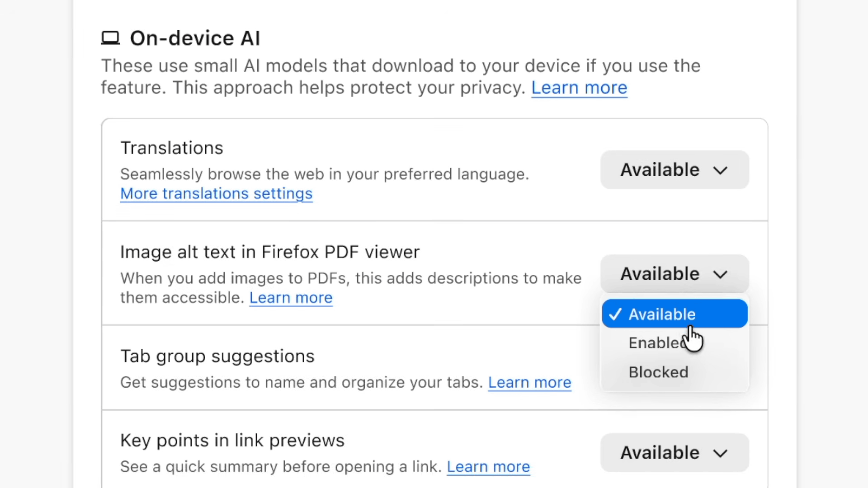868x488 pixels.
Task: Follow Learn more link for PDF image descriptions
Action: coord(291,298)
